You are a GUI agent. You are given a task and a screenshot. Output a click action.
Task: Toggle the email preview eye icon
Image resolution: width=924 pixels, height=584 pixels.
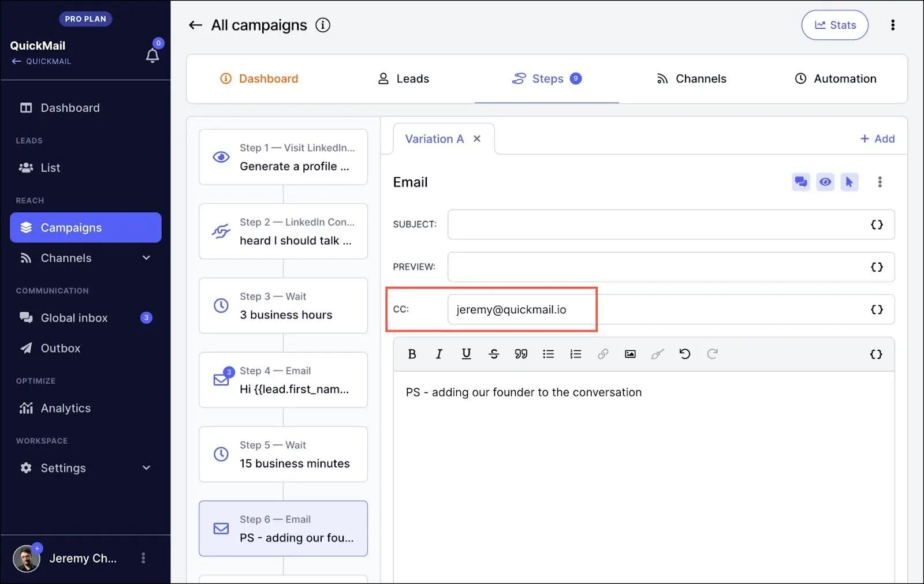click(825, 182)
